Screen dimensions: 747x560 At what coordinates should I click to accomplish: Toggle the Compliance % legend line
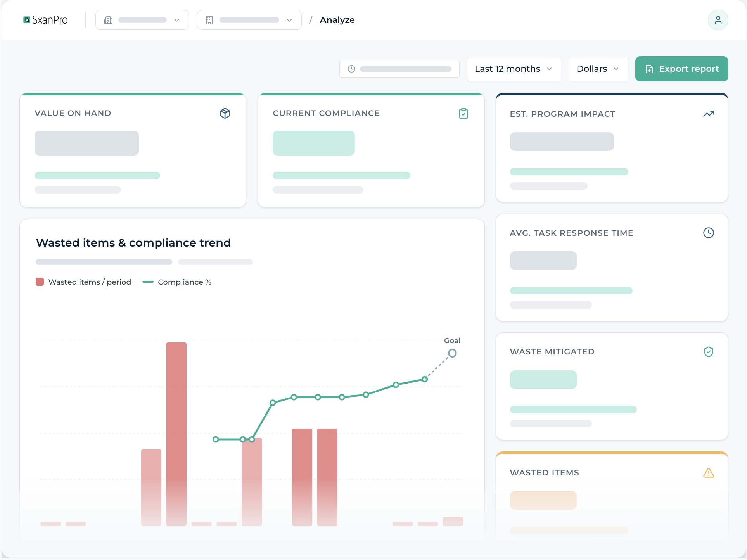click(148, 282)
